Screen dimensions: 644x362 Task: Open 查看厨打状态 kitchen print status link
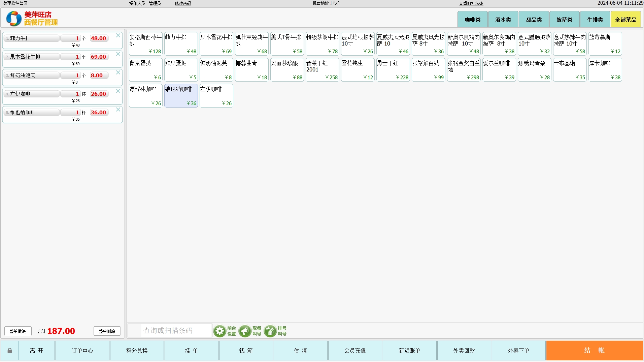471,3
